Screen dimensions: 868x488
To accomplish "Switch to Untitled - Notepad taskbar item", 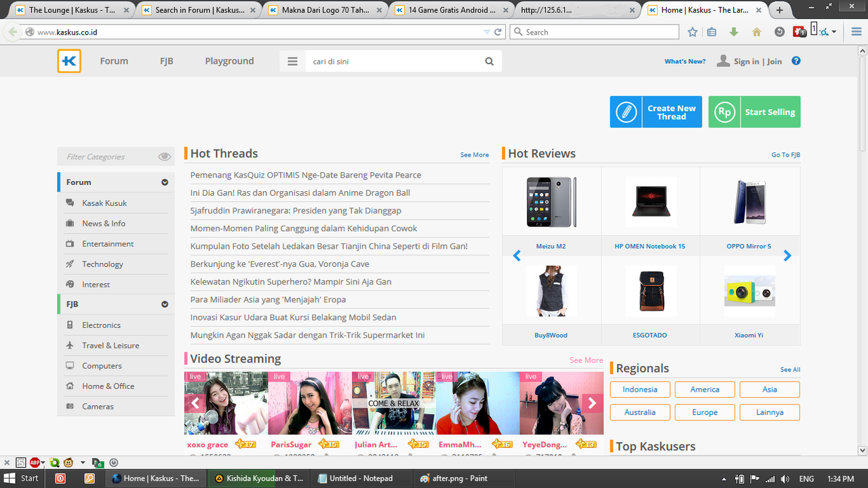I will click(x=361, y=478).
